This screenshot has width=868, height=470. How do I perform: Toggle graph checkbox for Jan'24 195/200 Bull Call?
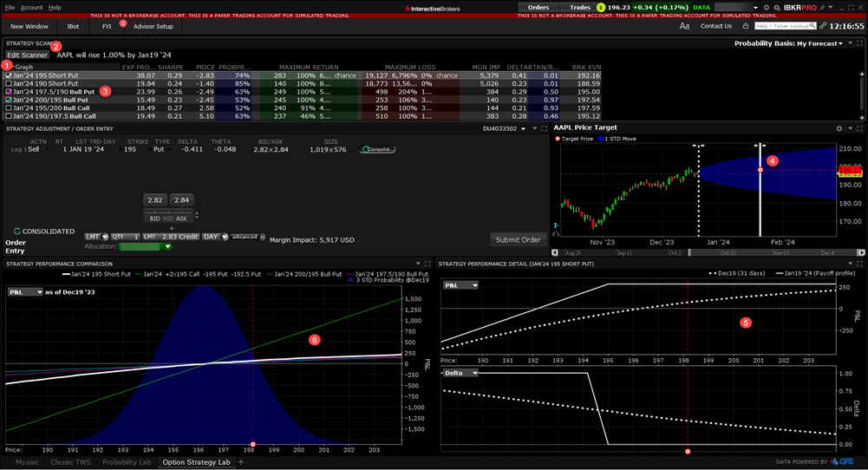[9, 108]
